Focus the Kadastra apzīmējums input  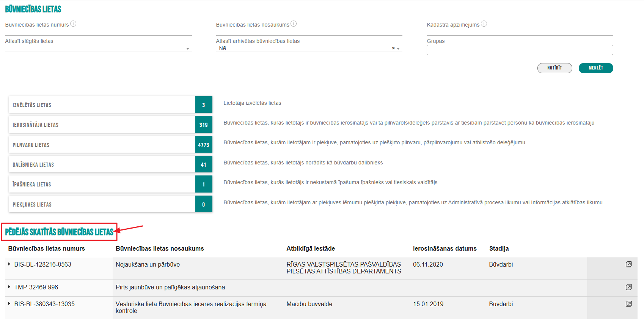coord(520,32)
